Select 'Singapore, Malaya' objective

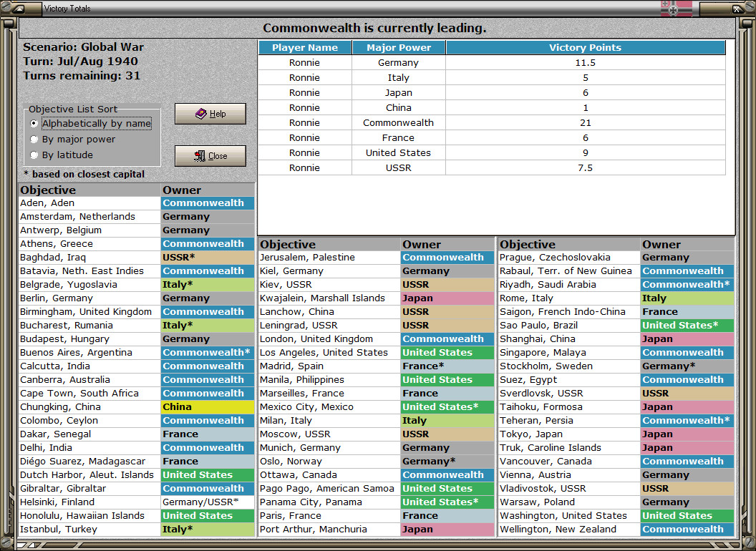pyautogui.click(x=569, y=352)
